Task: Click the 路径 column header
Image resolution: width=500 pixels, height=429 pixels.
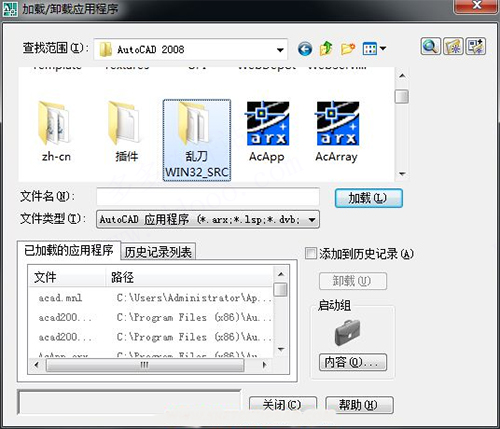Action: [x=189, y=277]
